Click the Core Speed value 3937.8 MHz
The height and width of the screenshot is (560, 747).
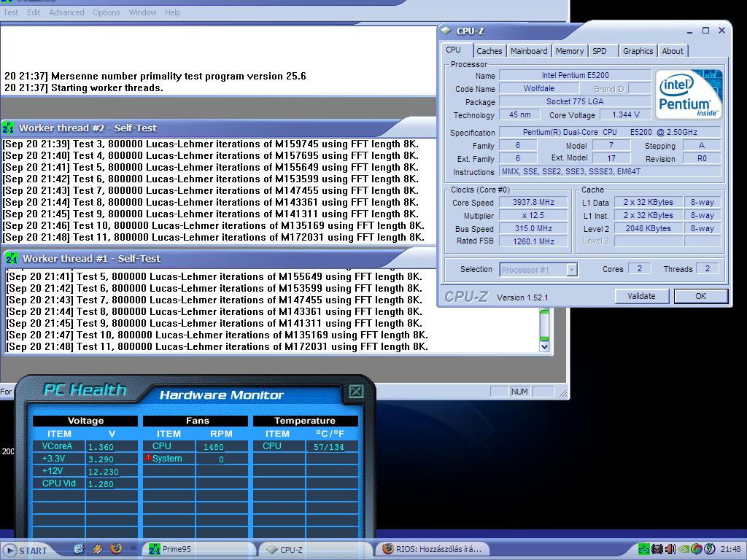[533, 203]
